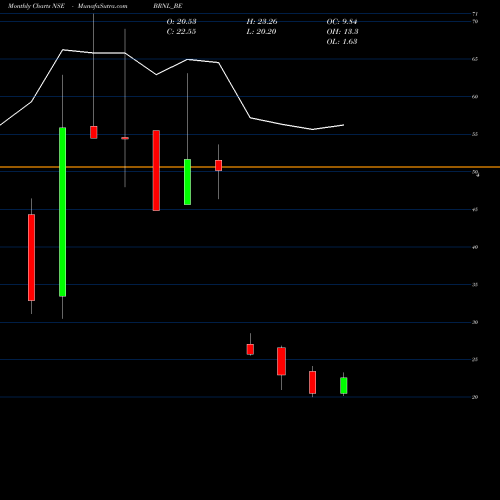Click the tall green candlestick spanning 33 to 56
This screenshot has height=500, width=500.
tap(62, 212)
